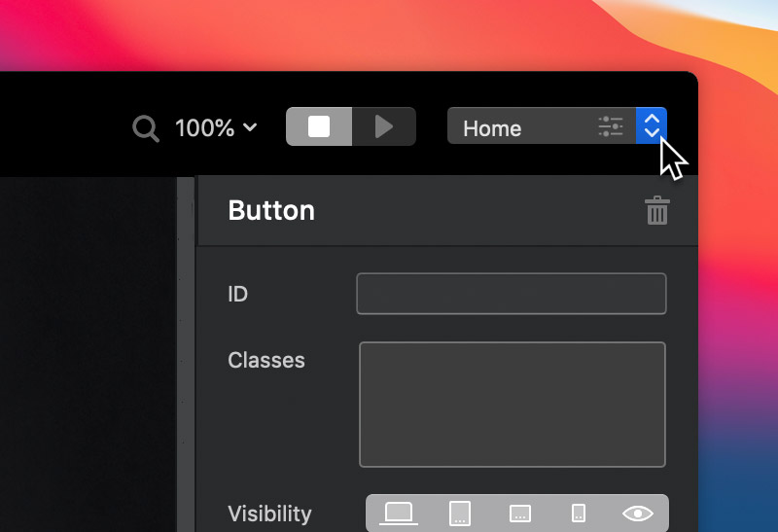The width and height of the screenshot is (778, 532).
Task: Open the 100% zoom level dropdown
Action: click(x=216, y=128)
